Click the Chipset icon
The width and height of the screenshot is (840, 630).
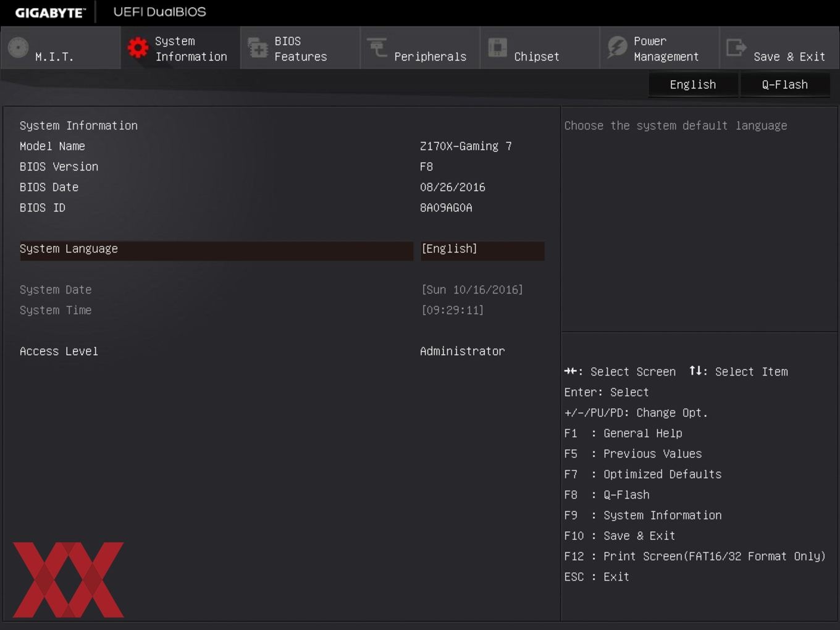(x=497, y=48)
